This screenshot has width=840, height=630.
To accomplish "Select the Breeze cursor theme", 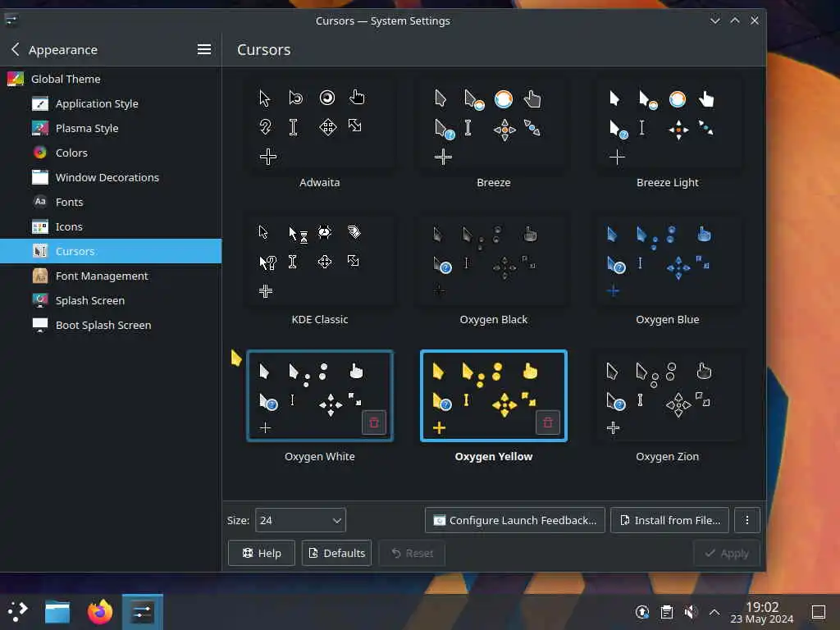I will [493, 125].
